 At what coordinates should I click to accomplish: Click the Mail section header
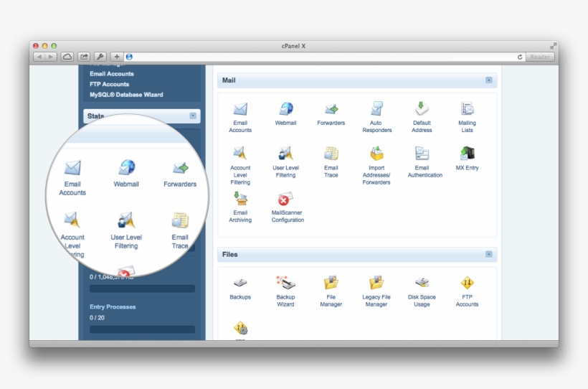coord(357,80)
